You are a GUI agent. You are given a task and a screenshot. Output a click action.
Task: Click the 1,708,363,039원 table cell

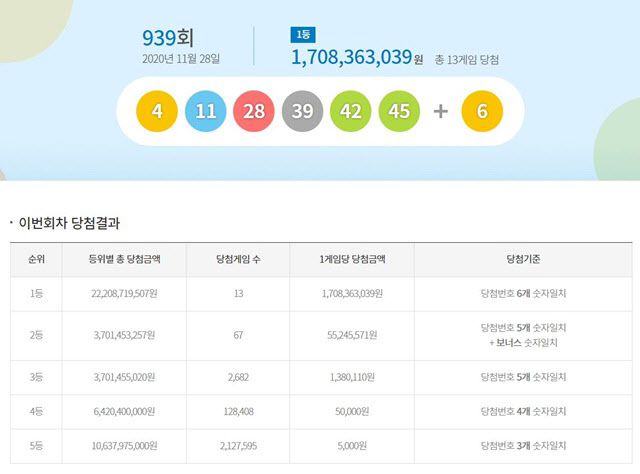click(x=352, y=294)
